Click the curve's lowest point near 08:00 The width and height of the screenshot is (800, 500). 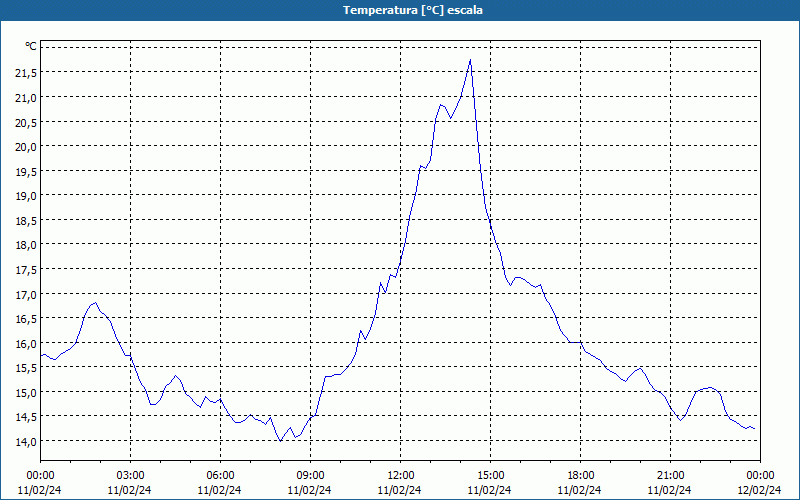coord(281,440)
